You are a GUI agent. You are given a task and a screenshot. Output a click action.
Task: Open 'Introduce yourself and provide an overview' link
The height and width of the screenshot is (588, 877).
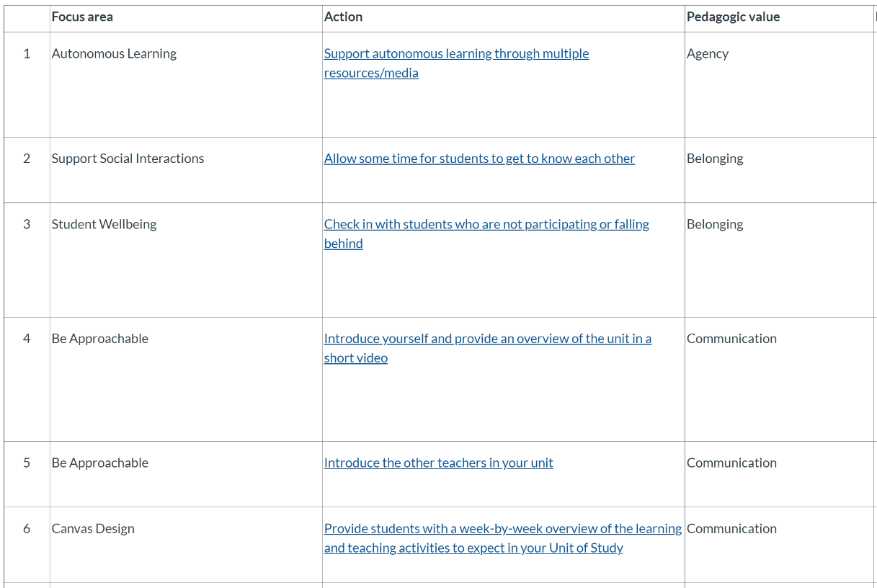(488, 348)
